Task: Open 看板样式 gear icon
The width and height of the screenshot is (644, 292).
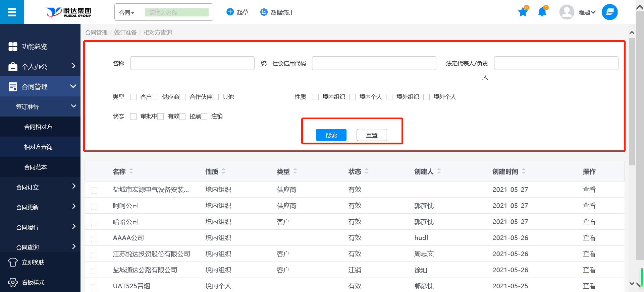Action: pyautogui.click(x=13, y=282)
